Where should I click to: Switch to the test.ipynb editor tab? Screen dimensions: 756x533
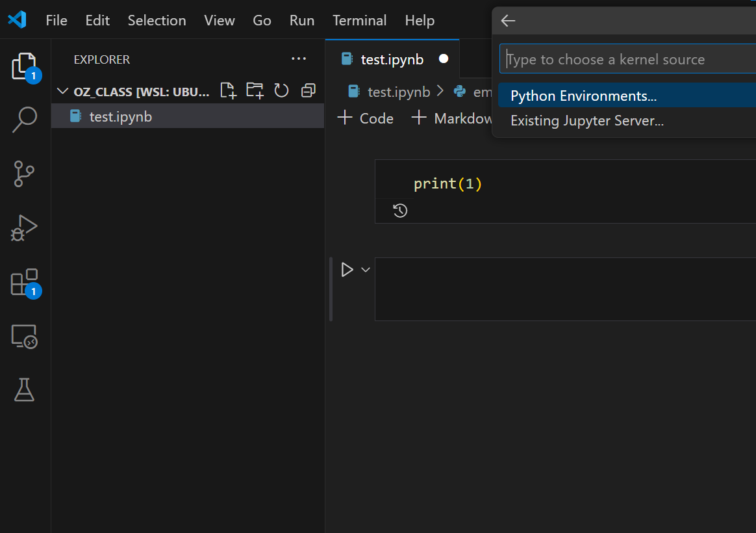392,59
